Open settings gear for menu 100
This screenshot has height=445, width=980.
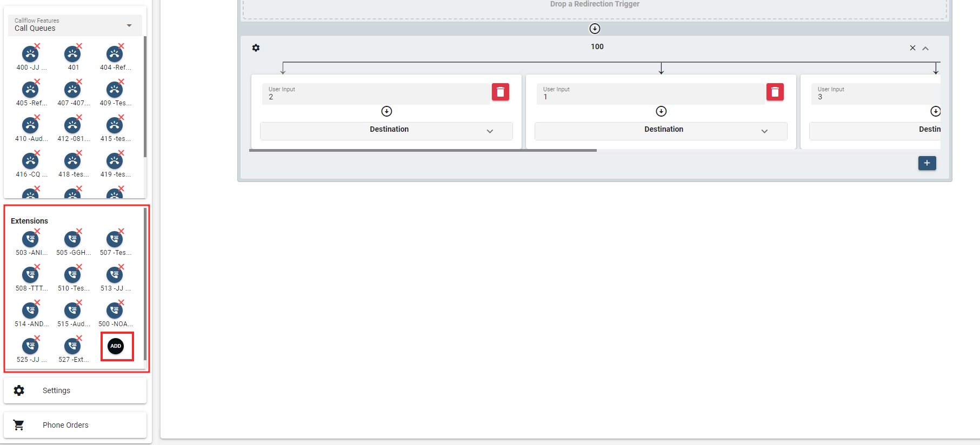(x=256, y=48)
